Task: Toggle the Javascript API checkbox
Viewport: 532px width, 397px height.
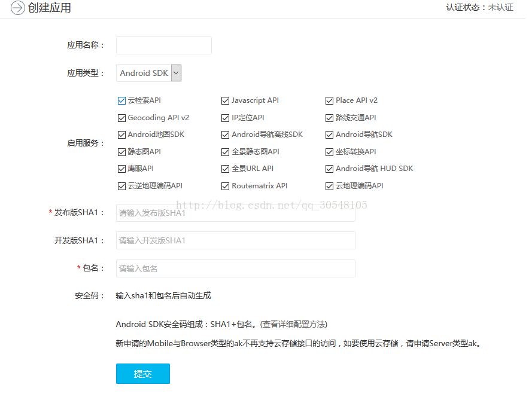Action: pyautogui.click(x=225, y=100)
